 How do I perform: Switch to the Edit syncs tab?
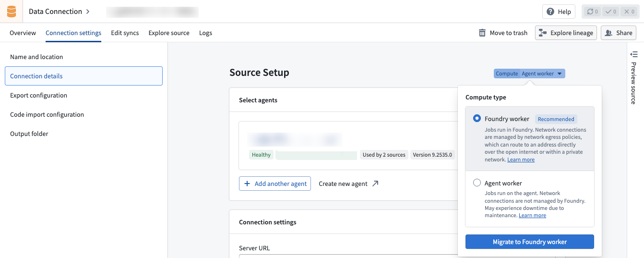[x=125, y=33]
